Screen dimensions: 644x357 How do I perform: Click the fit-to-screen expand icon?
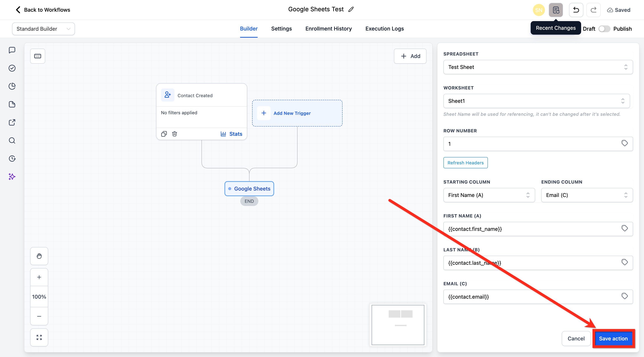(39, 337)
